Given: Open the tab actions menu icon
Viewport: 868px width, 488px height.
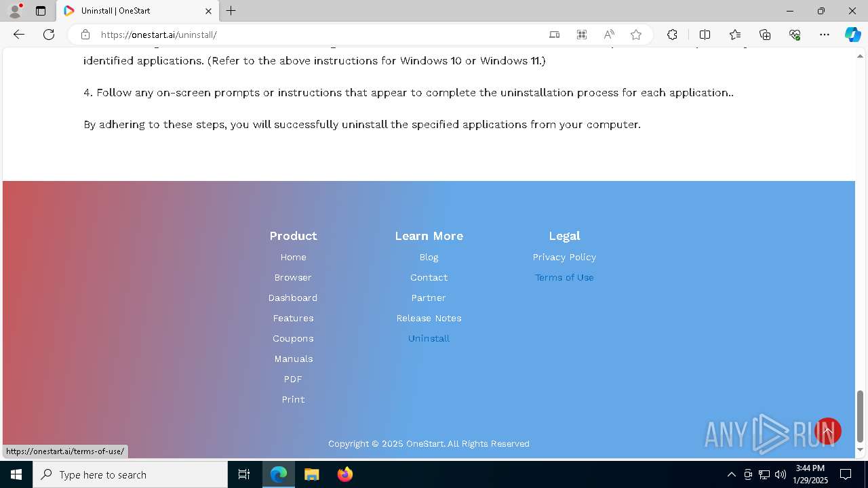Looking at the screenshot, I should click(x=41, y=11).
